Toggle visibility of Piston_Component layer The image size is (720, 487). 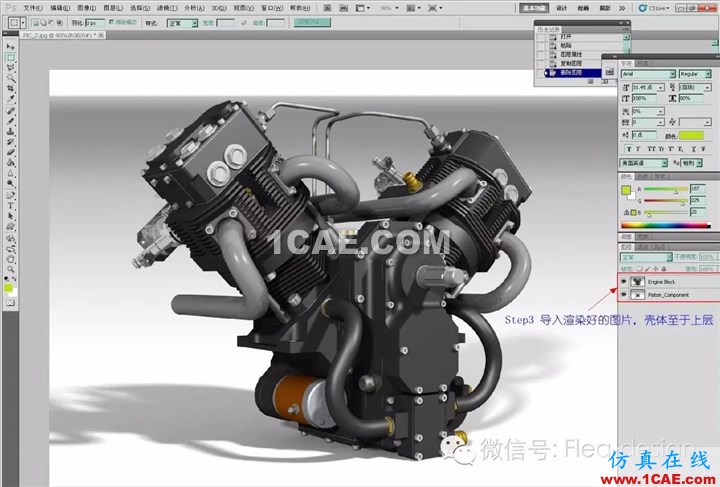coord(624,295)
